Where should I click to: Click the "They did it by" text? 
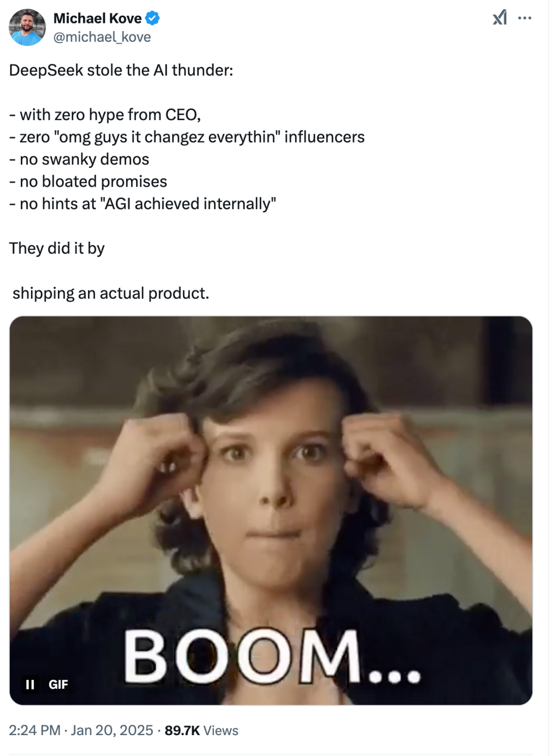click(57, 248)
